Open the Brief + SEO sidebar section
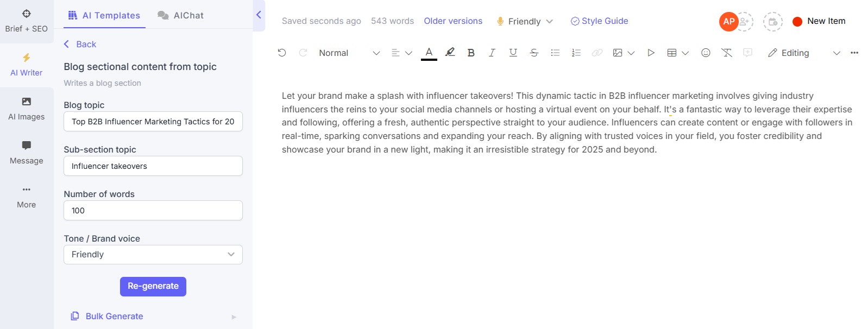This screenshot has height=329, width=868. (27, 21)
